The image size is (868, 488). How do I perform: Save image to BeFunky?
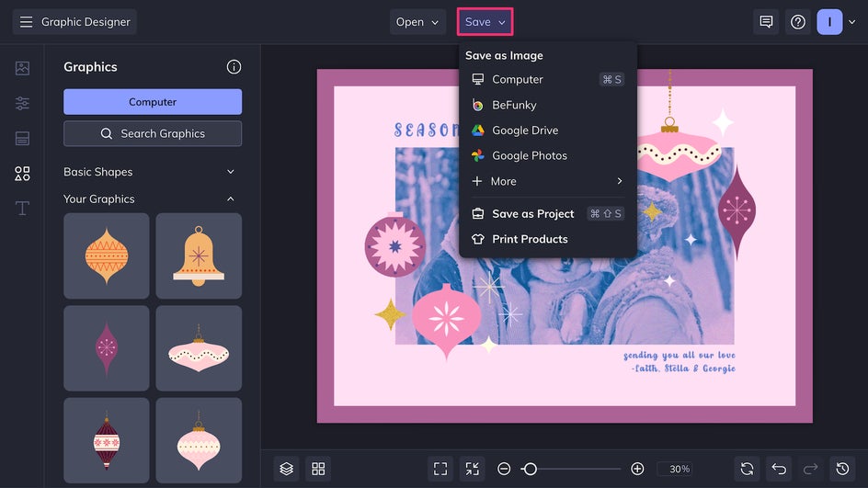(x=547, y=105)
